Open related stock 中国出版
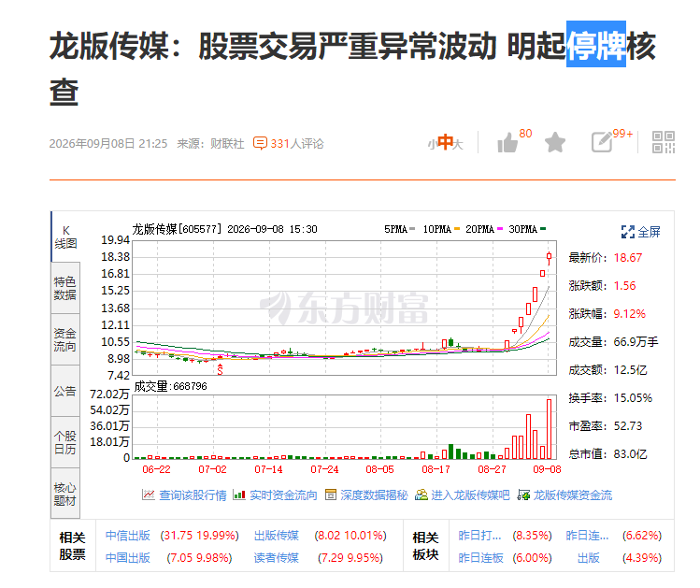The image size is (700, 588). click(x=128, y=558)
